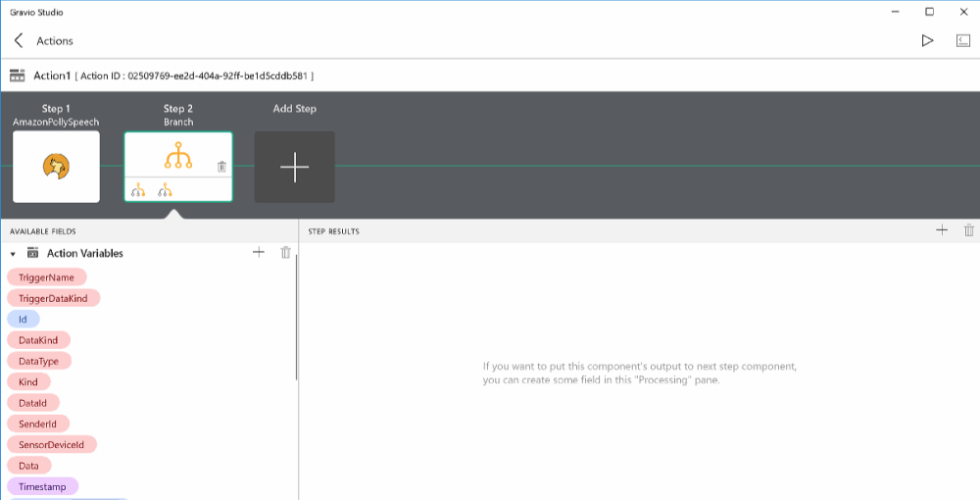Screen dimensions: 980x500
Task: Minimize the Gravio Studio window
Action: click(896, 11)
